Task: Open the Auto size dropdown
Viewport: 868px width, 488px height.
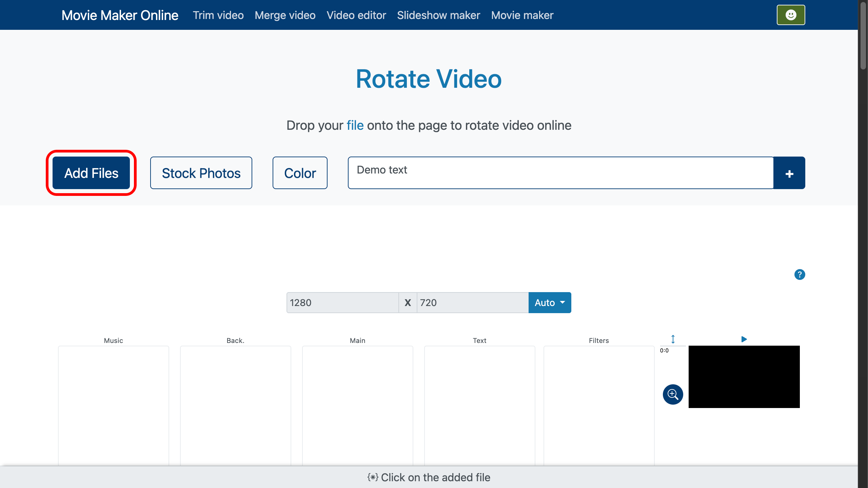Action: (x=550, y=303)
